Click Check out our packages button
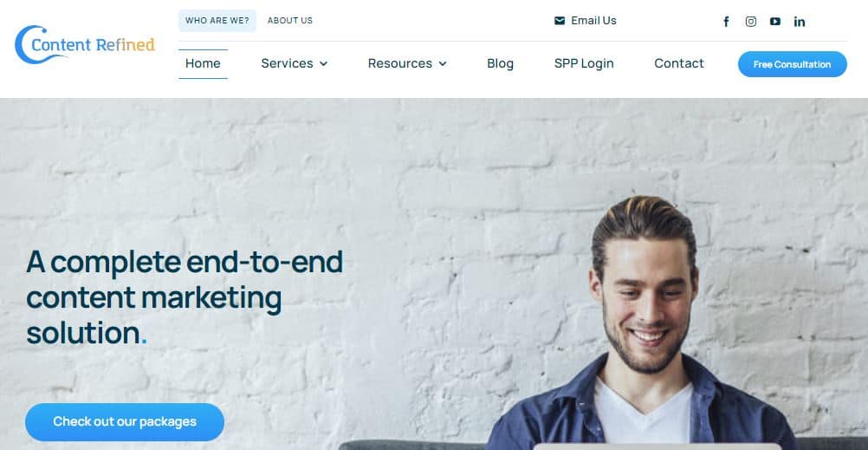The width and height of the screenshot is (868, 450). click(x=125, y=421)
